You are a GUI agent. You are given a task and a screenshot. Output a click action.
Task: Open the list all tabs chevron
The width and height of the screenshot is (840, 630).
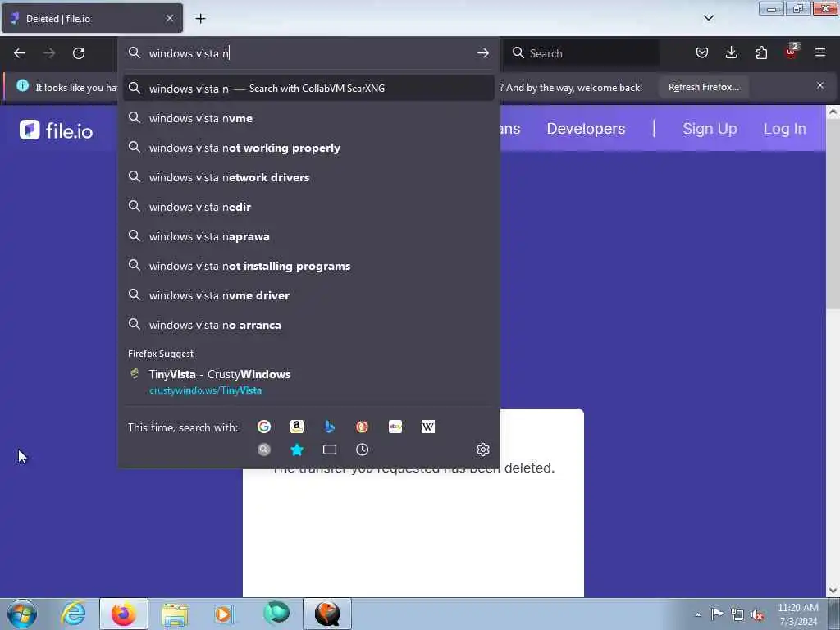[x=708, y=18]
